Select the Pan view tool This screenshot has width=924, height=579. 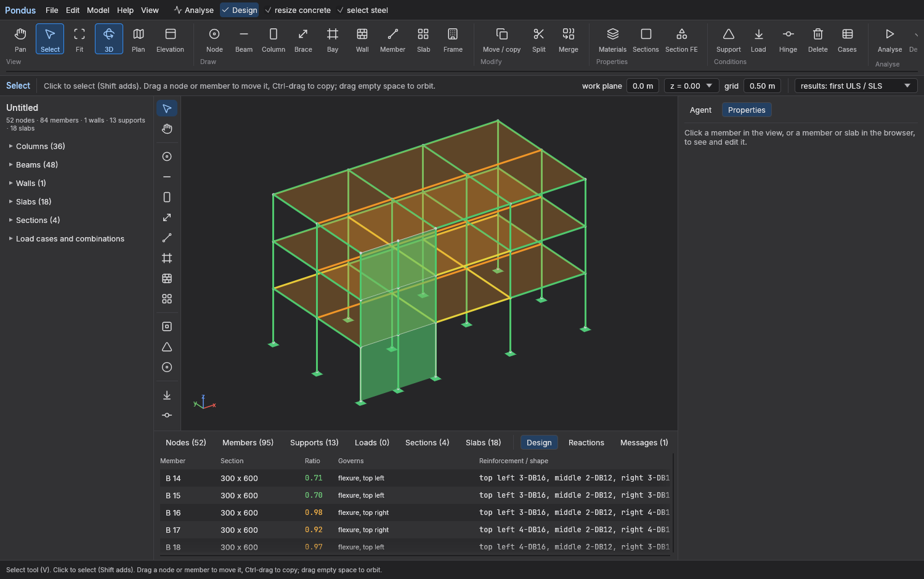click(20, 39)
